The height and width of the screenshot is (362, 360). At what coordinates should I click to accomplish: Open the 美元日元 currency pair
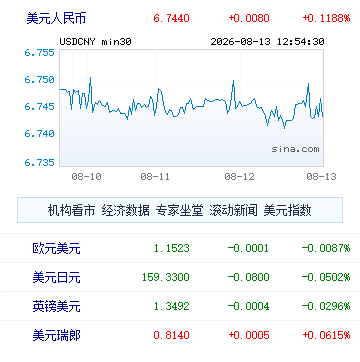pos(56,277)
